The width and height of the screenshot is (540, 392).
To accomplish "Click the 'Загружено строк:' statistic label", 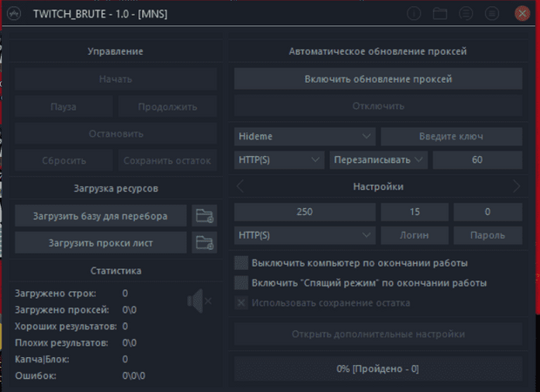I will pos(56,294).
